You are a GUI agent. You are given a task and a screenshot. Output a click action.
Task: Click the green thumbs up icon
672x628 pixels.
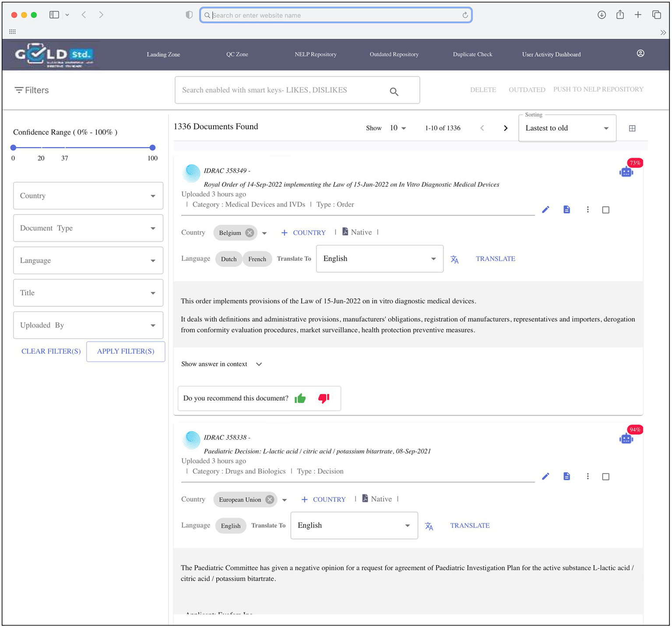[300, 398]
